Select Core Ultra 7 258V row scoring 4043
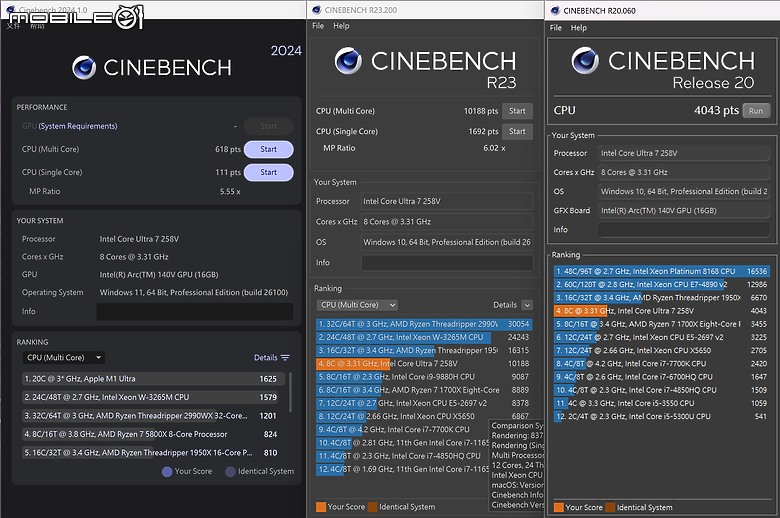The height and width of the screenshot is (518, 780). click(662, 311)
